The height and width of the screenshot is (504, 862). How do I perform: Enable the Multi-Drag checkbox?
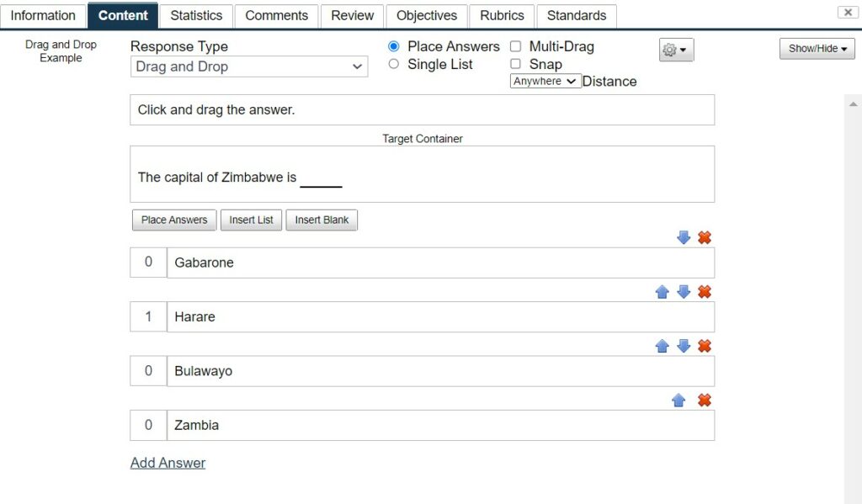coord(515,46)
